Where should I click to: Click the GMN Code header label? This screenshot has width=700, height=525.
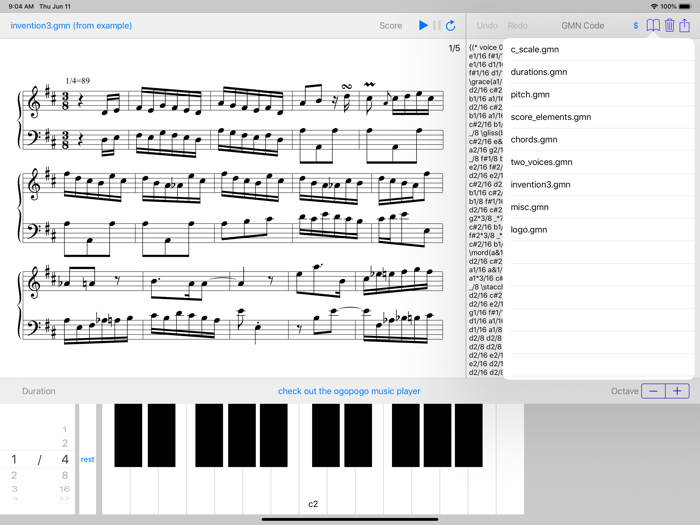coord(583,25)
